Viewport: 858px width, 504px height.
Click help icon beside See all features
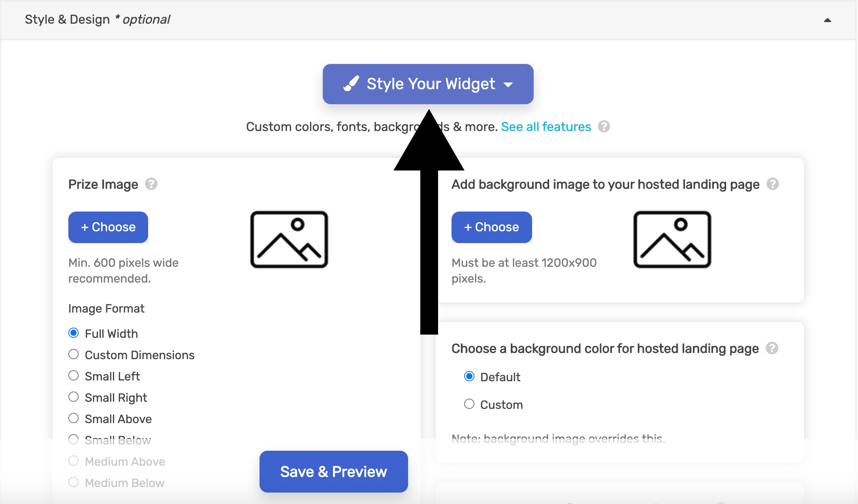point(604,127)
